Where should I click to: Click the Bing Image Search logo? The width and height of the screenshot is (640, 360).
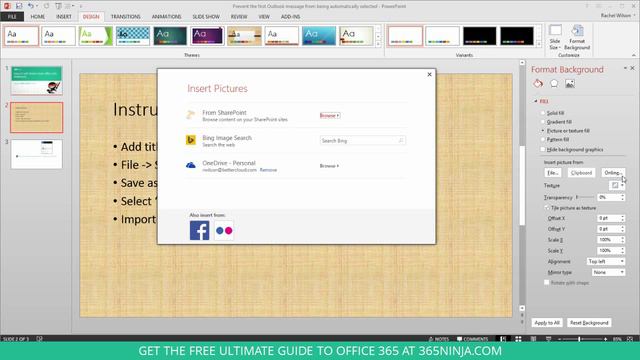pyautogui.click(x=191, y=140)
